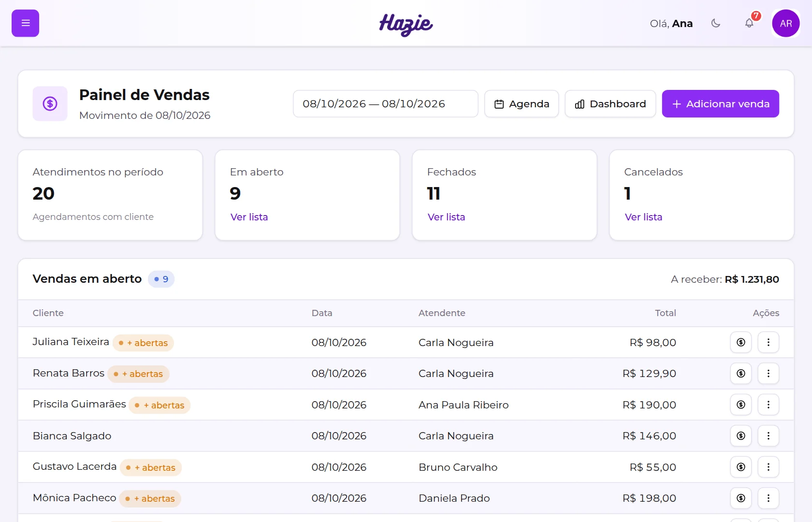Select client name Bianca Salgado
The width and height of the screenshot is (812, 522).
(x=72, y=436)
